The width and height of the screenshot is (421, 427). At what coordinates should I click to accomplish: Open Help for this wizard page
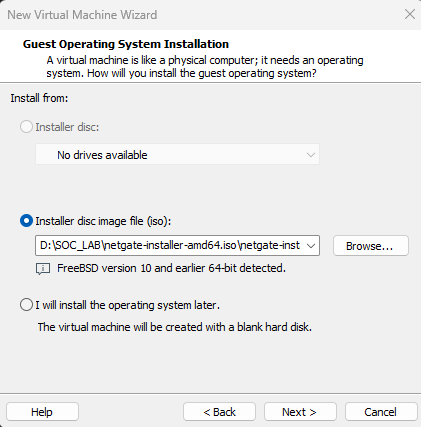42,412
